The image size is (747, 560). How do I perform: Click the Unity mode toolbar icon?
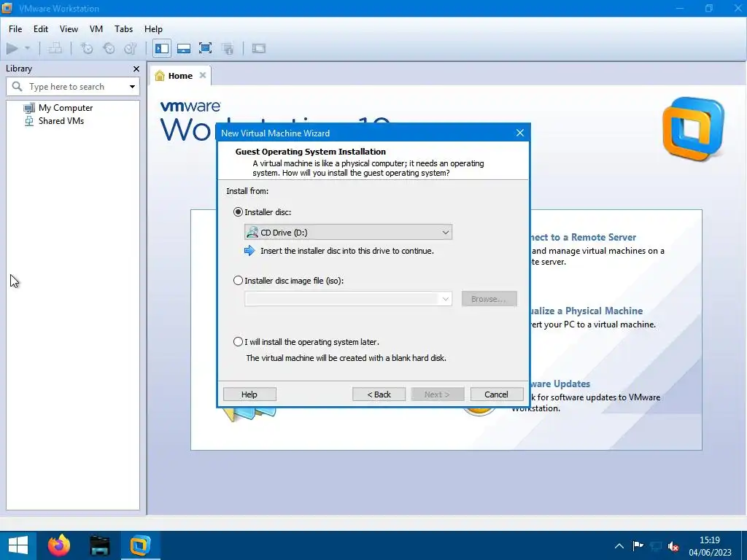click(x=228, y=48)
